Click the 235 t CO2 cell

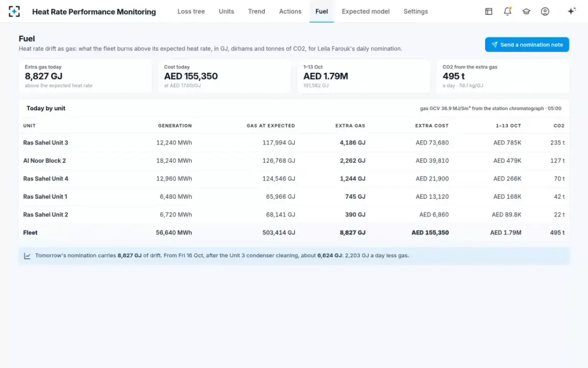coord(558,143)
